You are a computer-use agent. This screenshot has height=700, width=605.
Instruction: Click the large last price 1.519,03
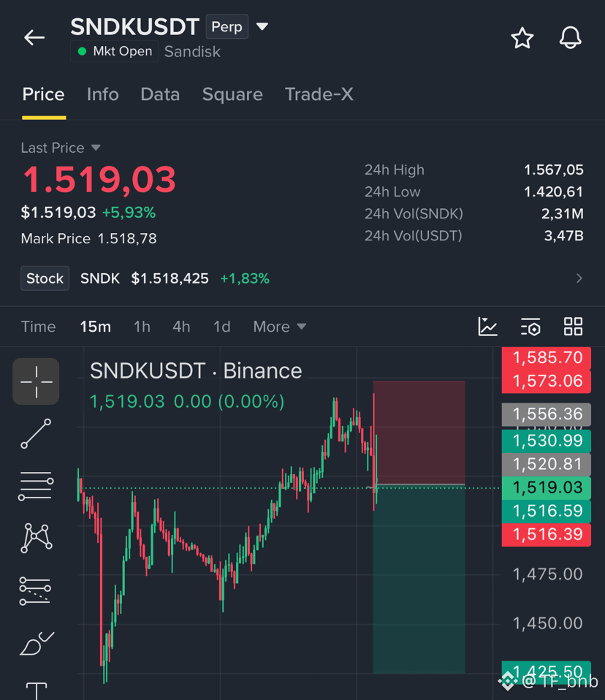[99, 180]
